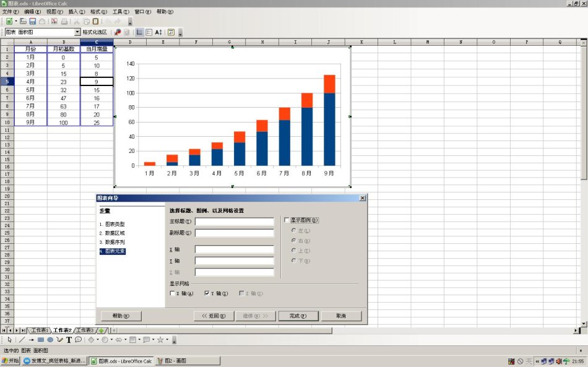
Task: Select 左 legend position radio
Action: (x=293, y=231)
